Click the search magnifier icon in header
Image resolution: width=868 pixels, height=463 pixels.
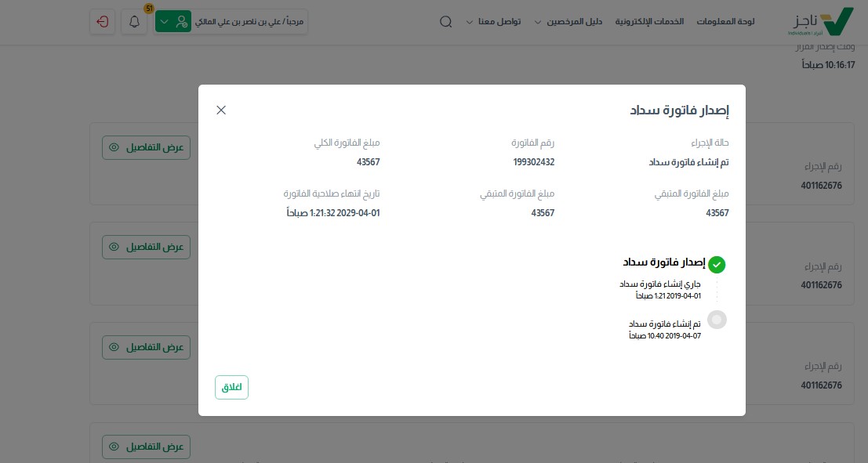click(445, 22)
